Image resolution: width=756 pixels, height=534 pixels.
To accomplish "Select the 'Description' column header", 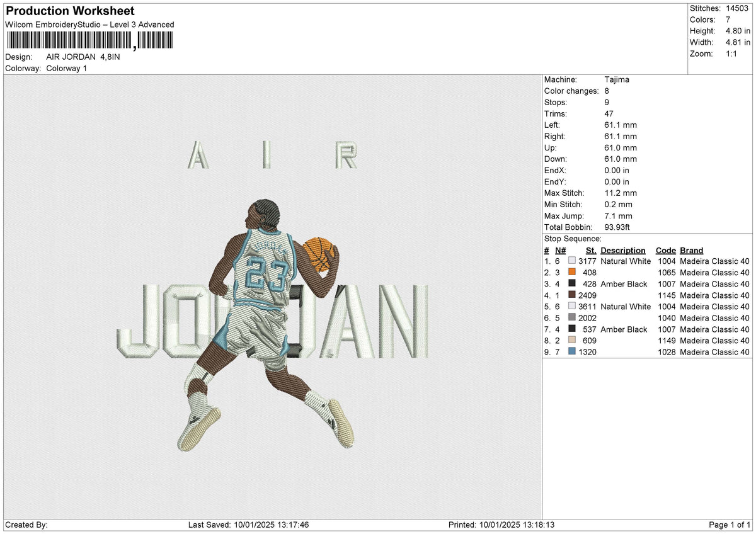I will tap(623, 250).
